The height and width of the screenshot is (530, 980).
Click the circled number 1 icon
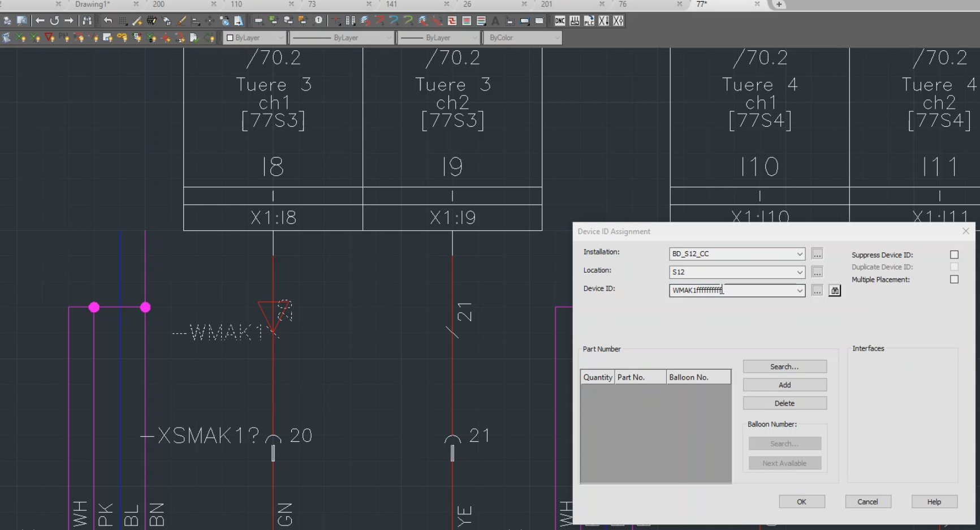319,20
